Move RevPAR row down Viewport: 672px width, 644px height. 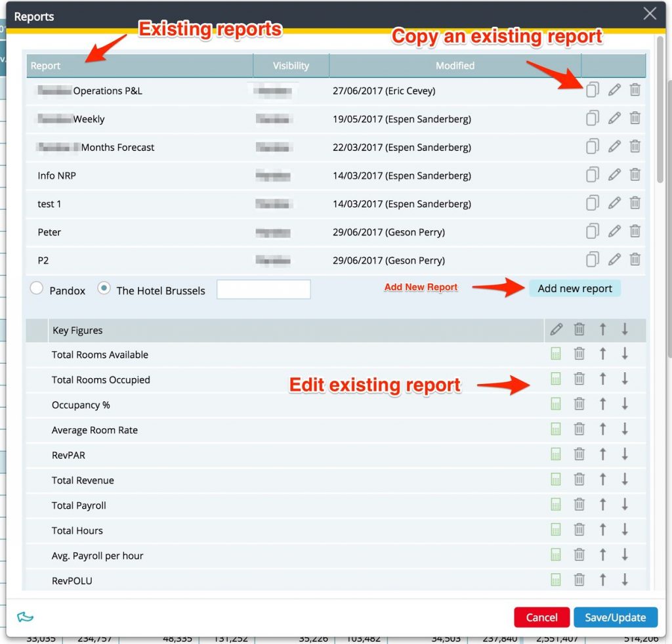click(625, 454)
